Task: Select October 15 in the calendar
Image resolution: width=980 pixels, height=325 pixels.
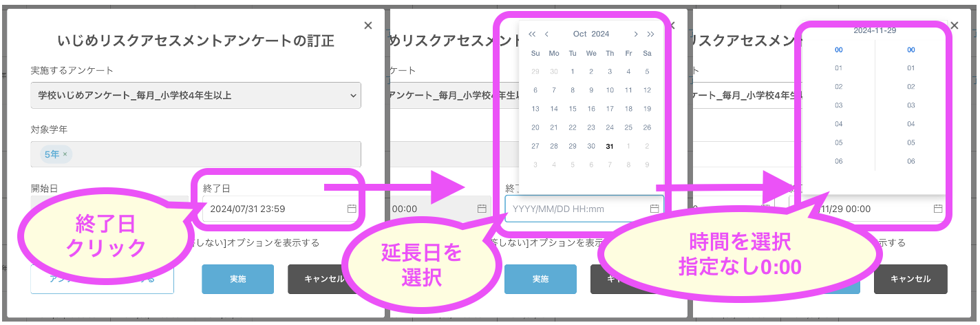Action: coord(573,109)
